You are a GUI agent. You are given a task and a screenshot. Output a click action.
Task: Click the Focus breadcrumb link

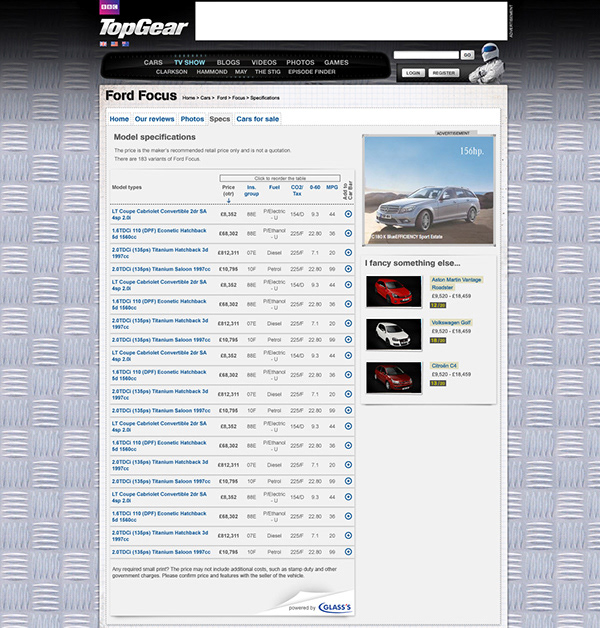click(238, 98)
